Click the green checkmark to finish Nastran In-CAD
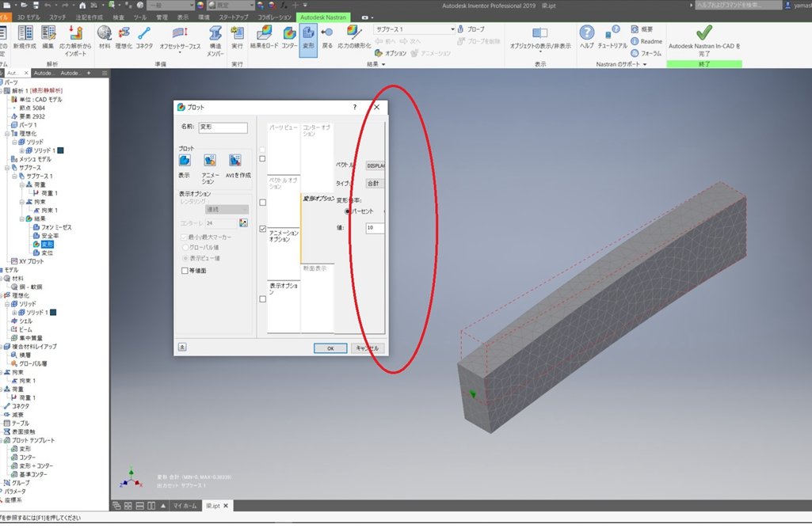Screen dimensions: 812x528 704,32
